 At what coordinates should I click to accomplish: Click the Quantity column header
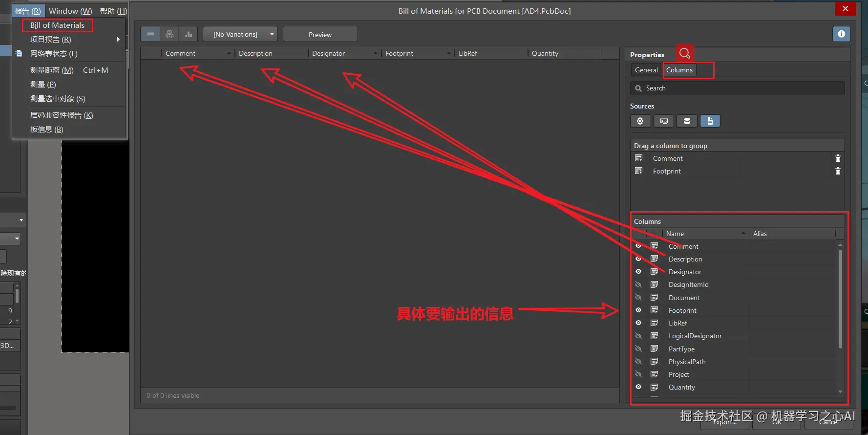coord(565,53)
